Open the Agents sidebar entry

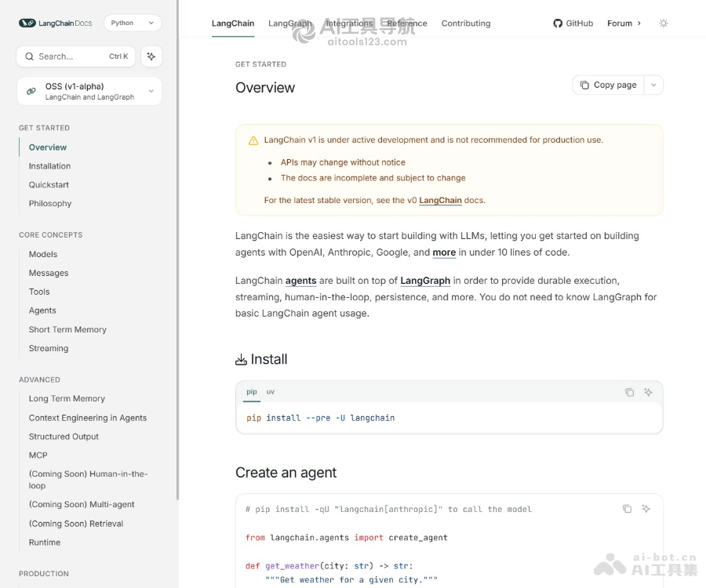[42, 310]
